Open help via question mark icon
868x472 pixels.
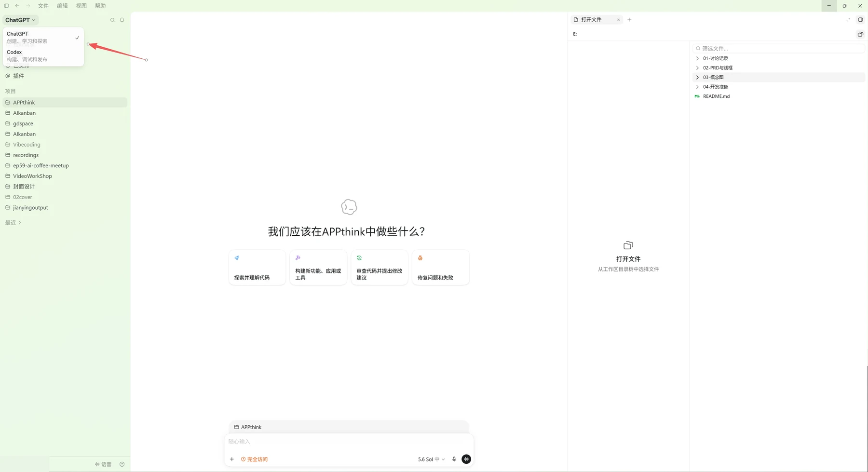point(122,464)
